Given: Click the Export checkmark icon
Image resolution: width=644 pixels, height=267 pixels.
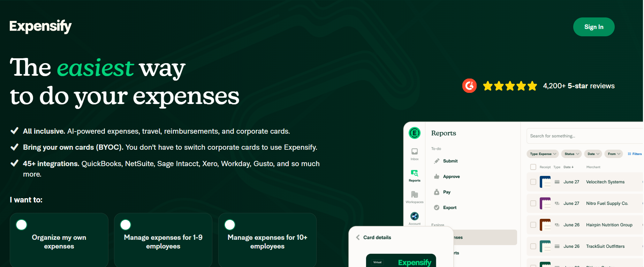Looking at the screenshot, I should (x=437, y=208).
